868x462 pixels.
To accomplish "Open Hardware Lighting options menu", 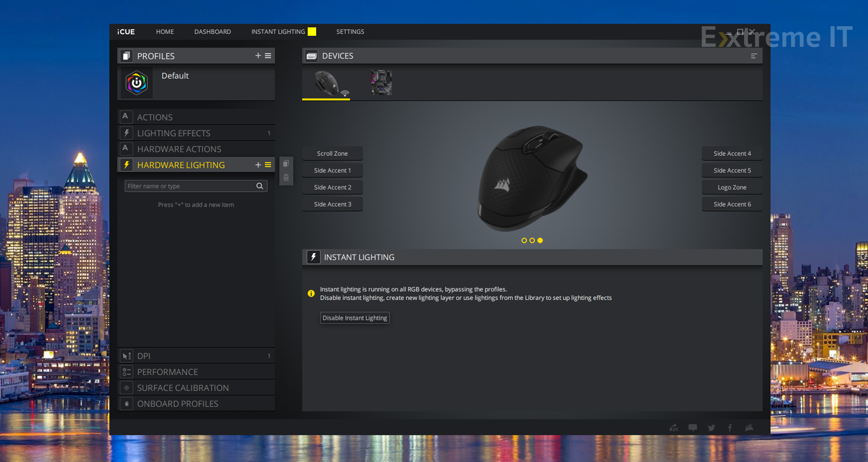I will click(268, 165).
